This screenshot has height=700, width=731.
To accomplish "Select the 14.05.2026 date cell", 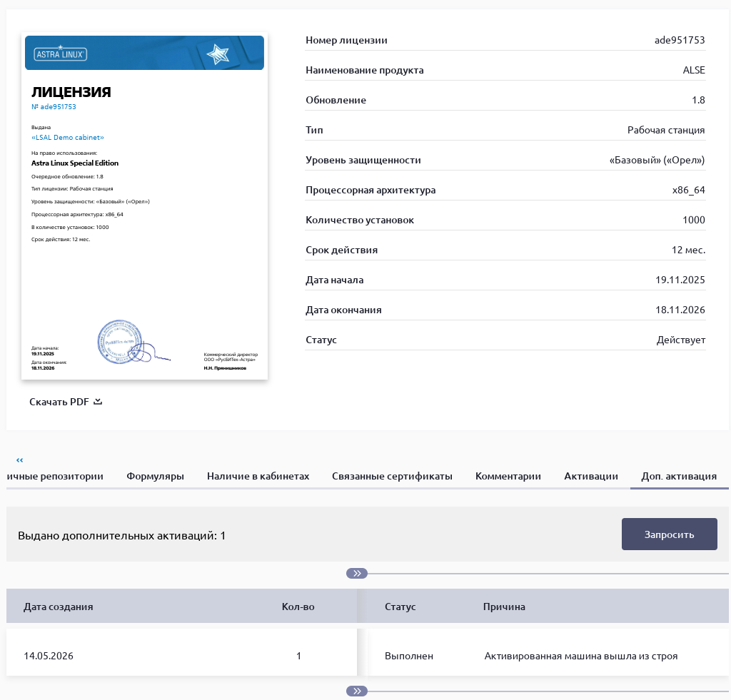I will (x=49, y=656).
